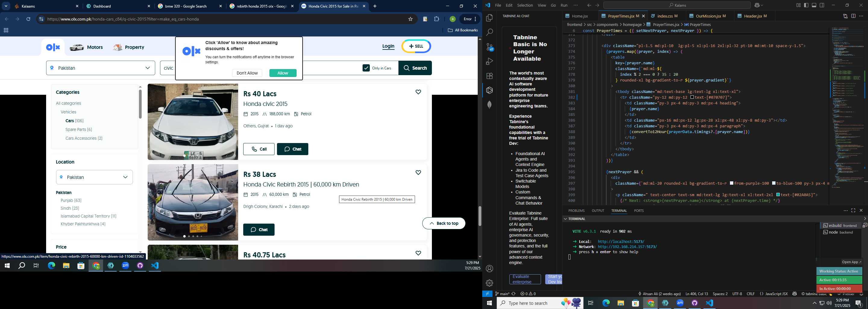
Task: Open the PROBLEMS panel tab
Action: point(576,211)
